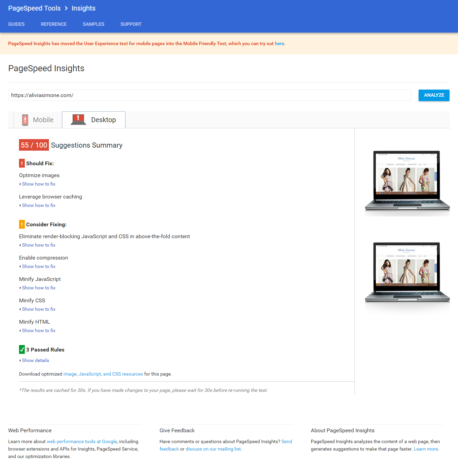Click the red 55 / 100 score badge

tap(34, 145)
